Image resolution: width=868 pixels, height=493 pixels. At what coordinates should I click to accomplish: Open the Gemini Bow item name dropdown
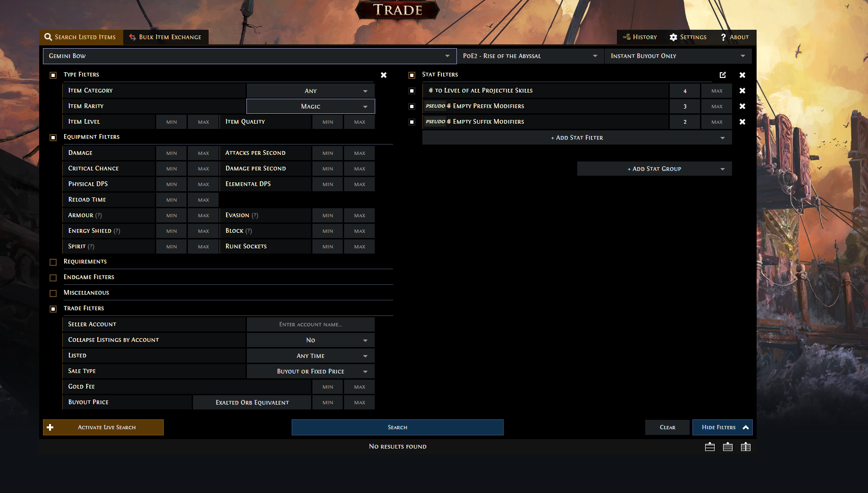pyautogui.click(x=250, y=56)
